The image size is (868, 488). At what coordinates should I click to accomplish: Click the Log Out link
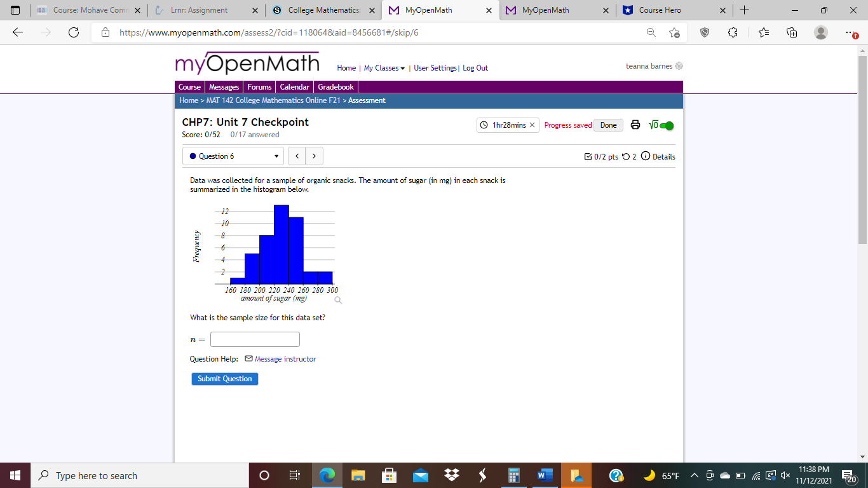coord(475,68)
